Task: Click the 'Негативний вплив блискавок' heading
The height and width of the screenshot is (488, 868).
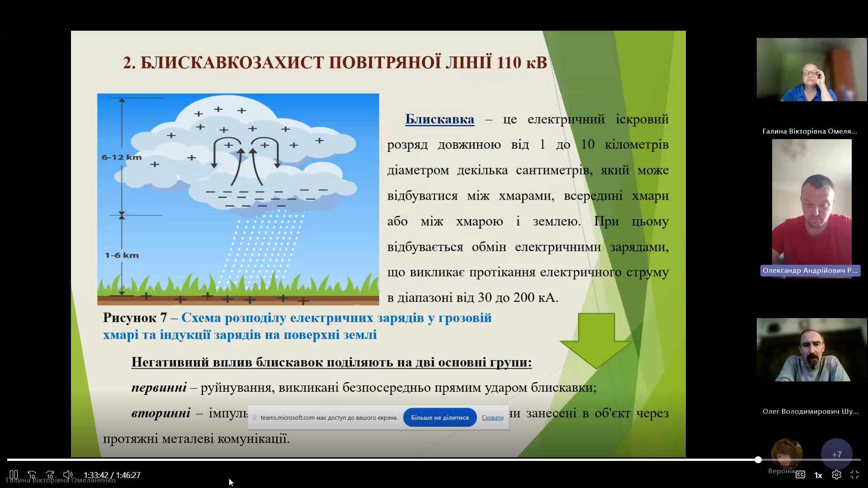Action: point(331,362)
